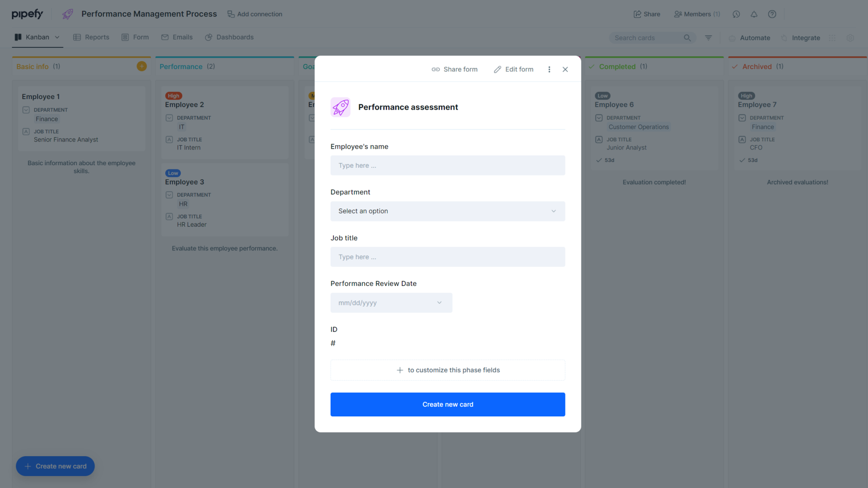Click the search magnifier in Search cards
This screenshot has width=868, height=488.
pos(687,38)
